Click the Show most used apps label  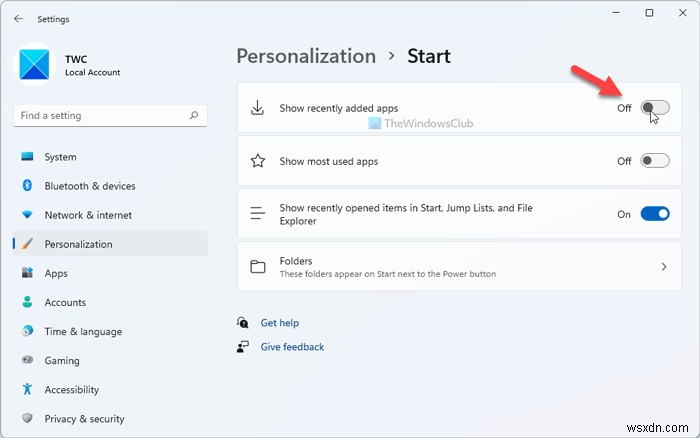click(329, 161)
